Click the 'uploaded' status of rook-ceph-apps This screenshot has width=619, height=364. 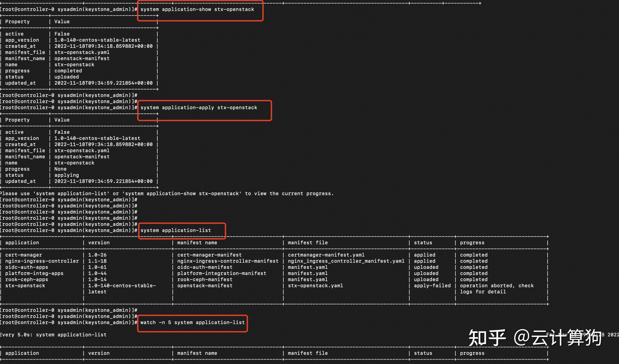(x=426, y=280)
